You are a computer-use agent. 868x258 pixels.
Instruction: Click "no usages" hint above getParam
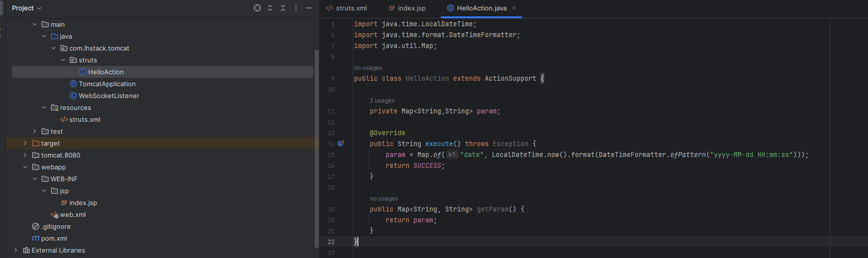[x=384, y=199]
